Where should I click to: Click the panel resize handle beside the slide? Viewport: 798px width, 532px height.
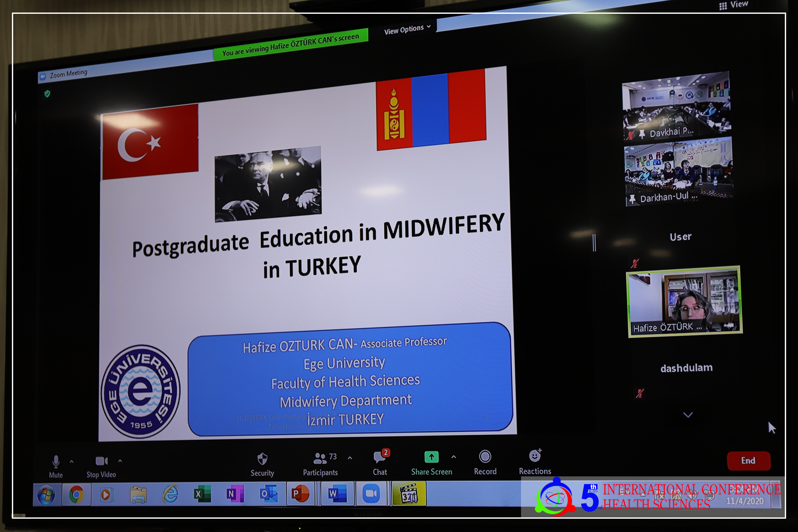594,243
